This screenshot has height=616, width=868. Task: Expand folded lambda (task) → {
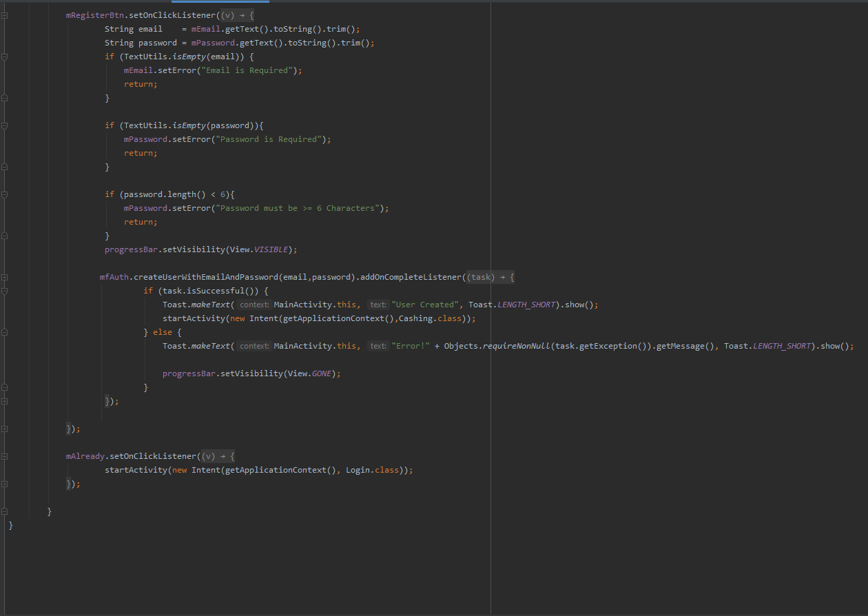click(x=490, y=277)
